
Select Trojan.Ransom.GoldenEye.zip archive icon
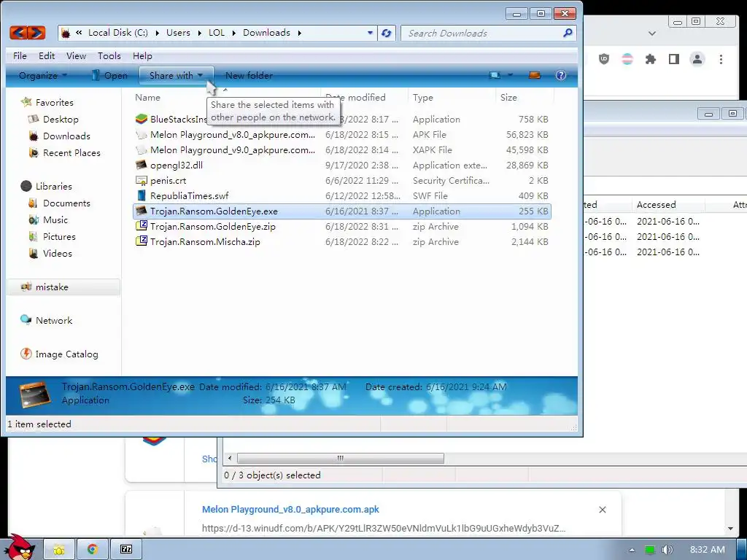141,226
